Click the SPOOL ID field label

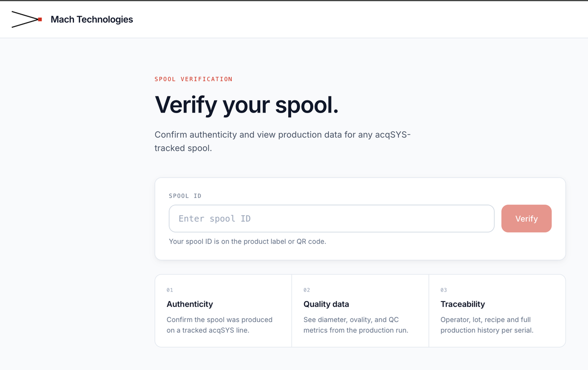click(185, 196)
